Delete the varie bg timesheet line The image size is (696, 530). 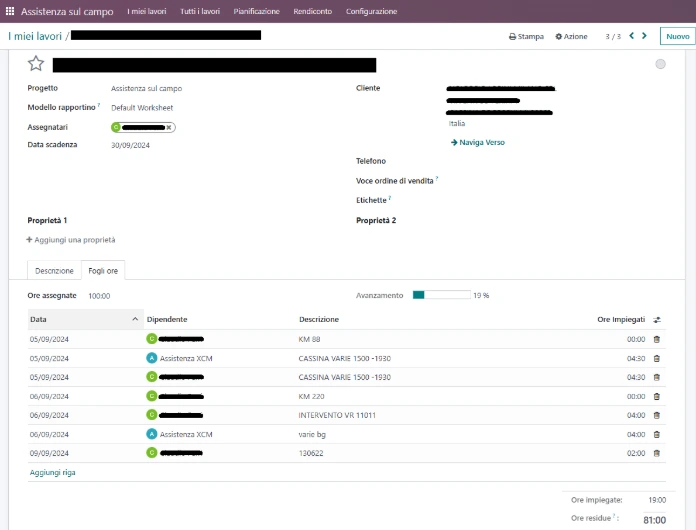coord(656,434)
